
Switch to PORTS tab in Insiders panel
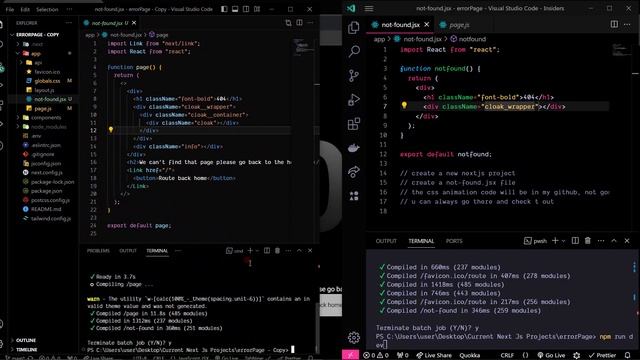click(454, 241)
